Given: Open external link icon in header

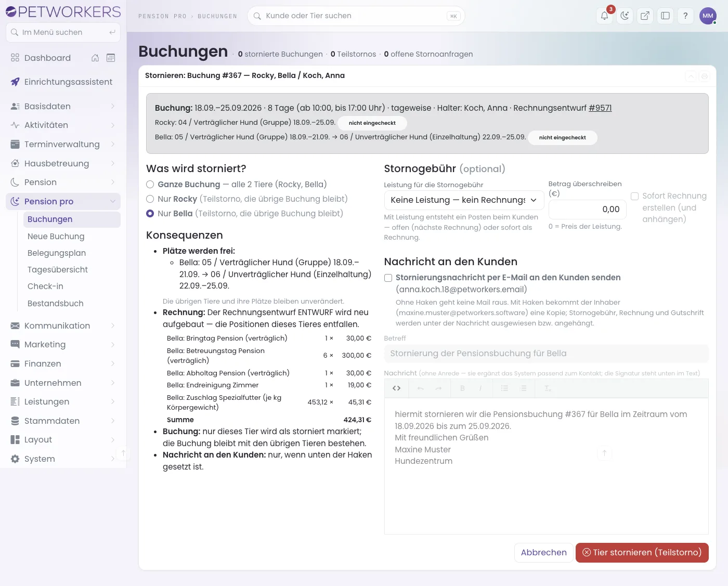Looking at the screenshot, I should (645, 16).
